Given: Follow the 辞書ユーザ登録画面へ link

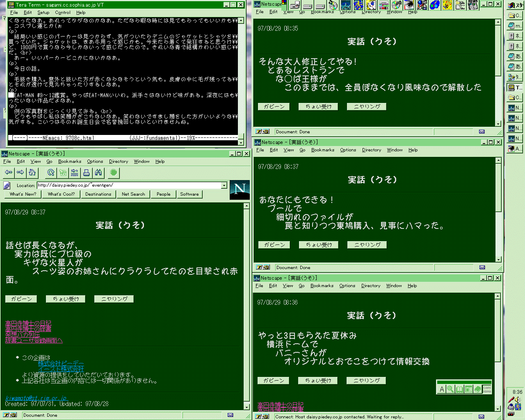Looking at the screenshot, I should tap(34, 340).
